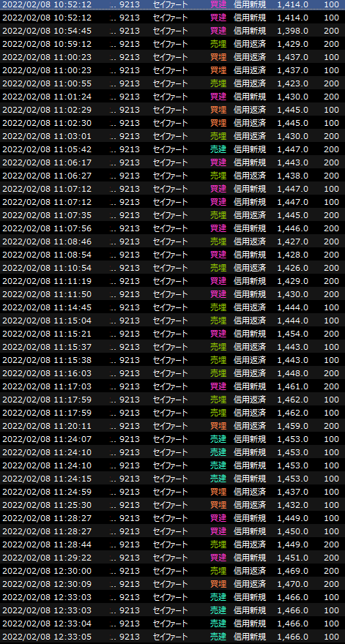
Task: Select the highlighted 10:52:12 trade row timestamp
Action: pyautogui.click(x=47, y=4)
